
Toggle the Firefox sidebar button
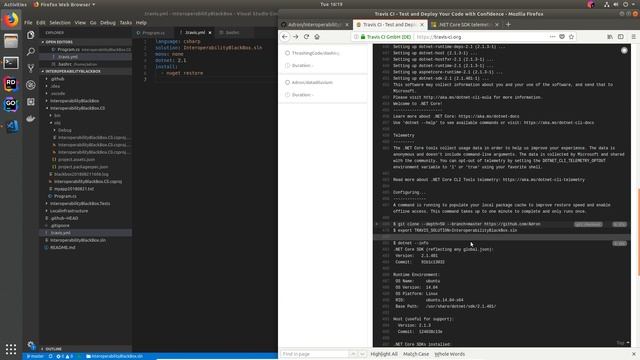pyautogui.click(x=621, y=37)
